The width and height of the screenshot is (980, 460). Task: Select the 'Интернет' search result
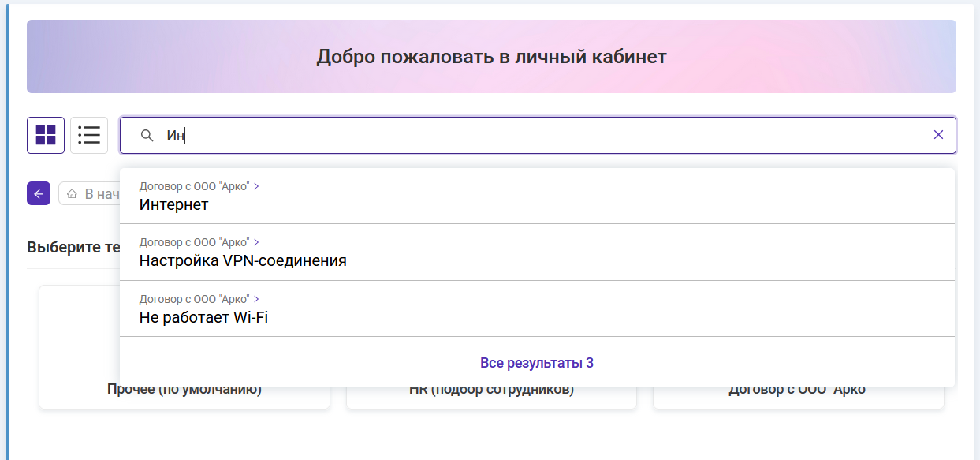[174, 204]
